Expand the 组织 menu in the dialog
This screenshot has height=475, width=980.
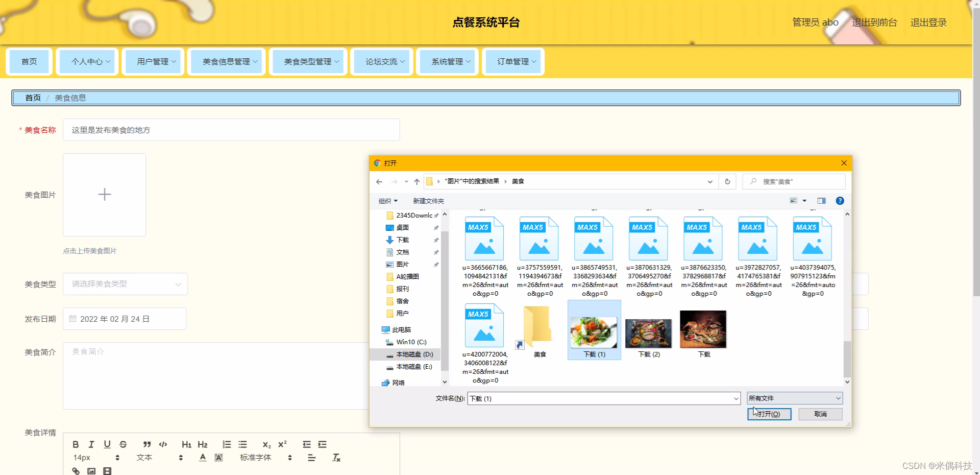(x=387, y=201)
